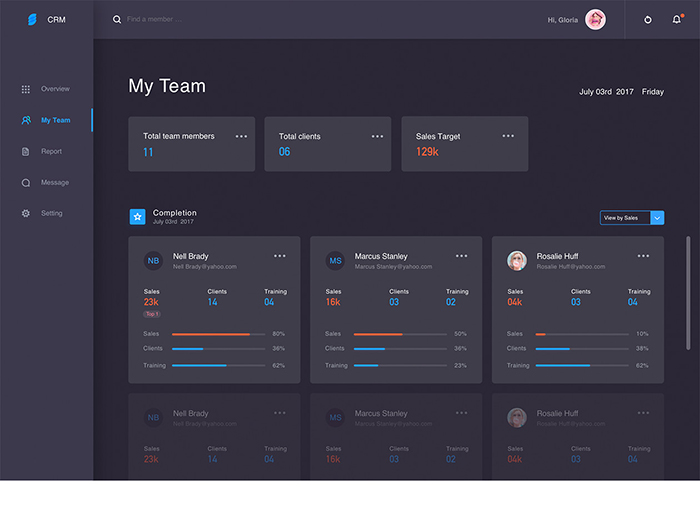
Task: Expand the View by Sales dropdown arrow
Action: point(657,218)
